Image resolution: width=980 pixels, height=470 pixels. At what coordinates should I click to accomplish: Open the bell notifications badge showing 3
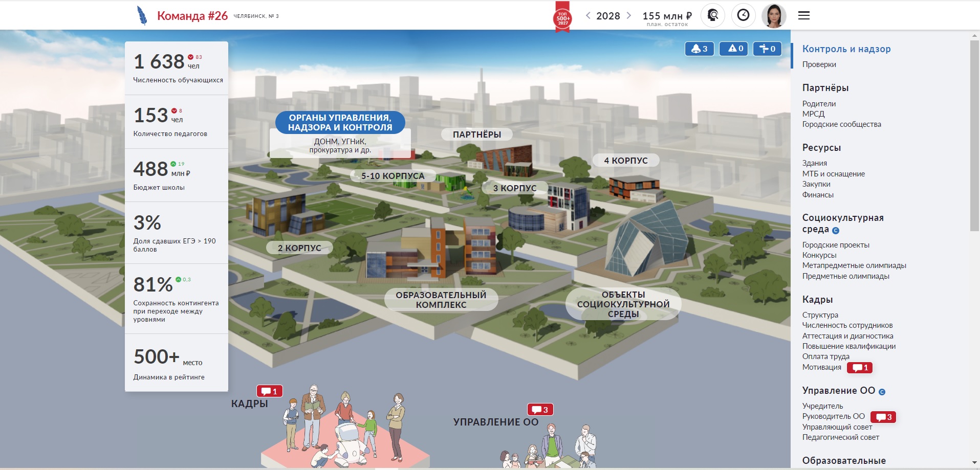699,49
